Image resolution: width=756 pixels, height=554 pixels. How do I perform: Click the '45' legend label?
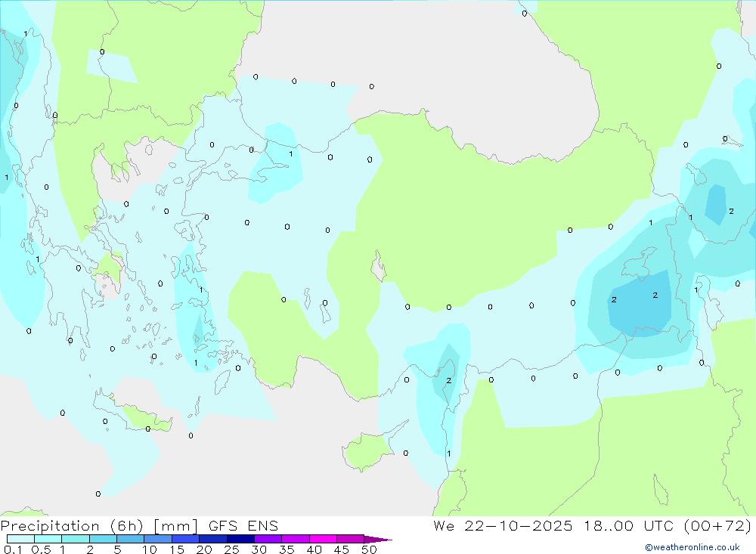342,549
